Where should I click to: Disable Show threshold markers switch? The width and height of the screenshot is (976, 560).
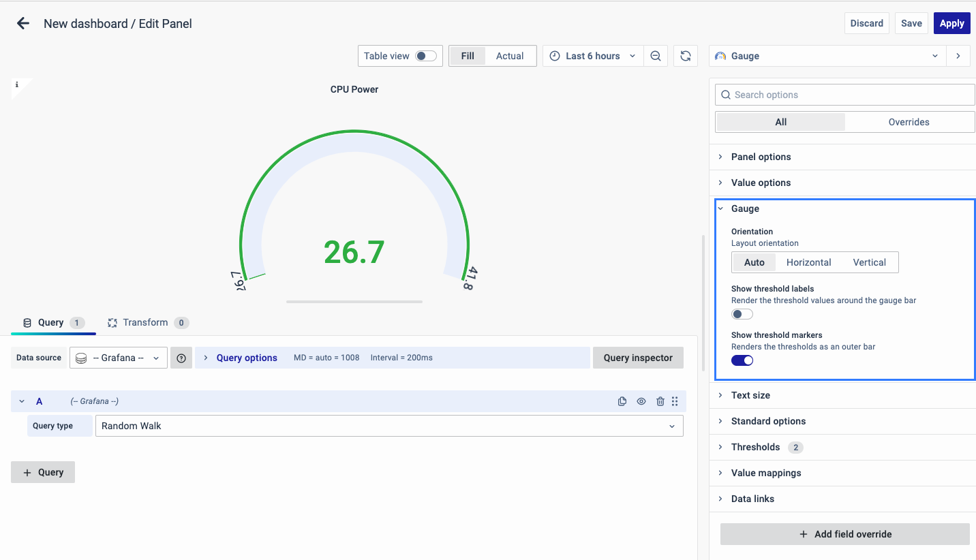click(742, 360)
